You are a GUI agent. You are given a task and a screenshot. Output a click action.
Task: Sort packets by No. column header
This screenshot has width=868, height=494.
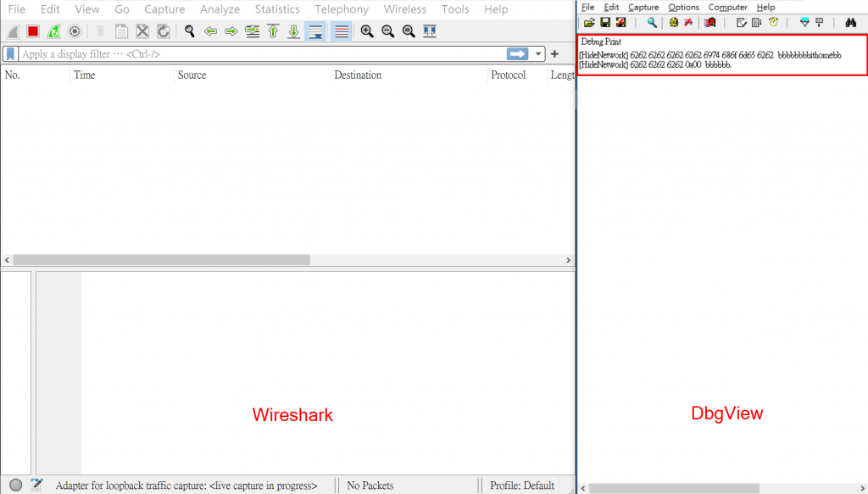pos(36,75)
